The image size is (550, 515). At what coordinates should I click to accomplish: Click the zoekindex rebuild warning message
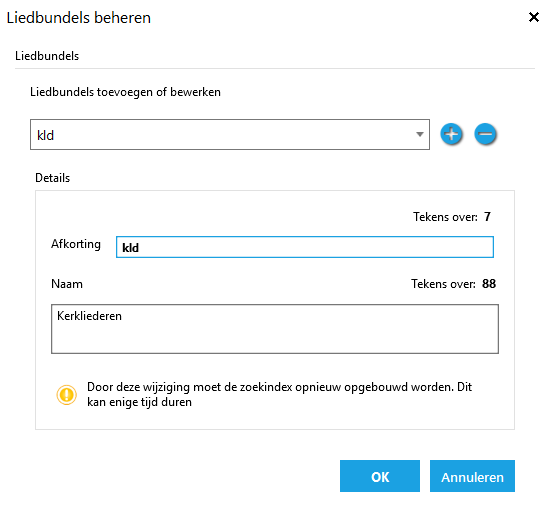[x=280, y=394]
